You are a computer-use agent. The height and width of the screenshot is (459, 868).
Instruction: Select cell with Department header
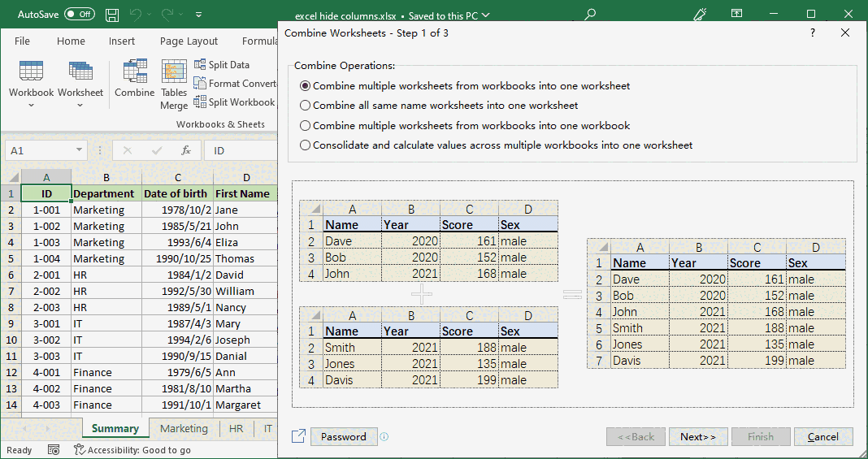point(106,193)
